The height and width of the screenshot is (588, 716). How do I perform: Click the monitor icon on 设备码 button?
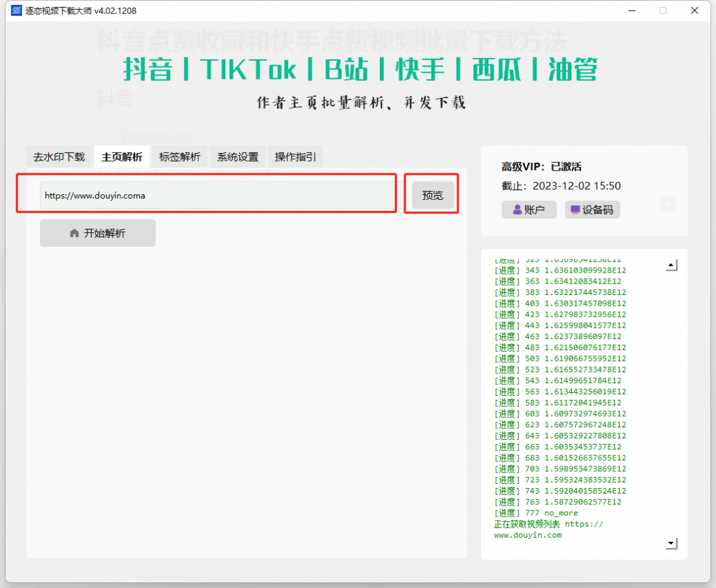pyautogui.click(x=575, y=210)
